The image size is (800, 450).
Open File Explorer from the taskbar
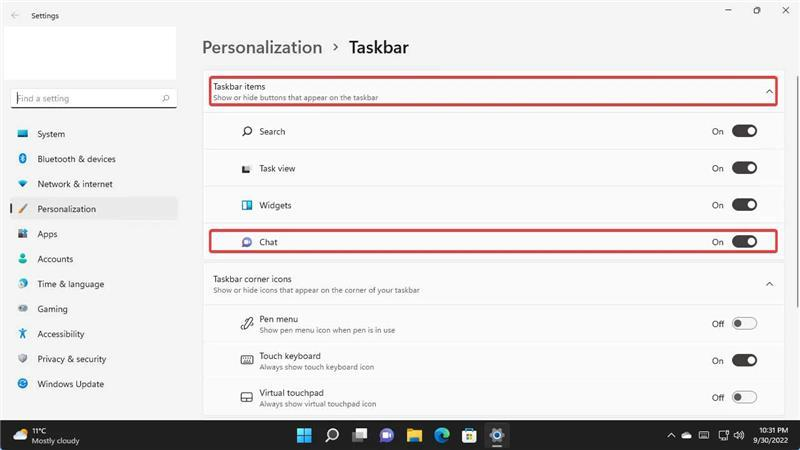pos(414,435)
